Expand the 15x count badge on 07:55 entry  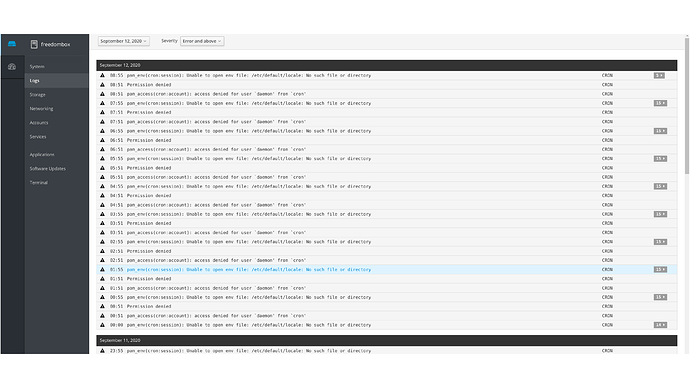coord(660,103)
